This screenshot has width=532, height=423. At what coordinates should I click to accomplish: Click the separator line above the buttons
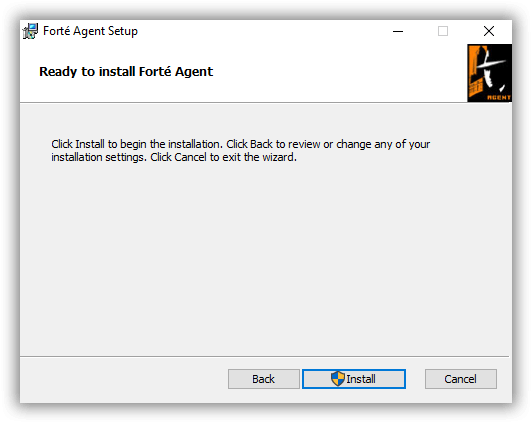[264, 356]
